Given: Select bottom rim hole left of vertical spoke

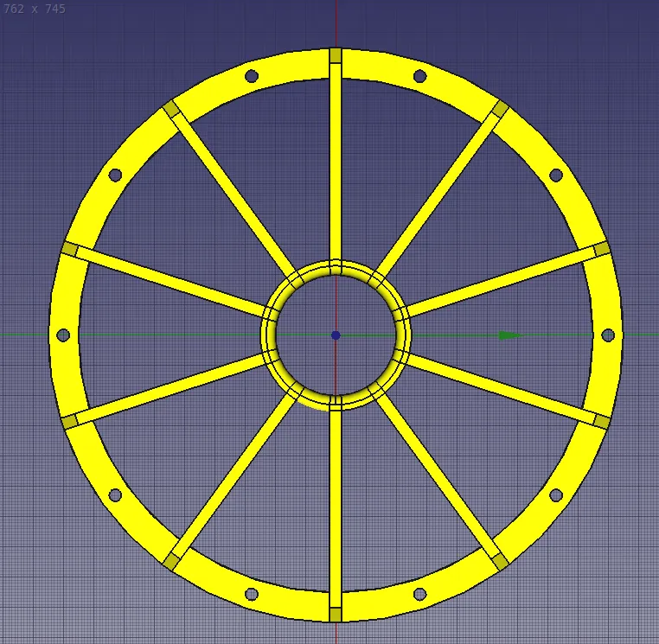Looking at the screenshot, I should coord(252,594).
